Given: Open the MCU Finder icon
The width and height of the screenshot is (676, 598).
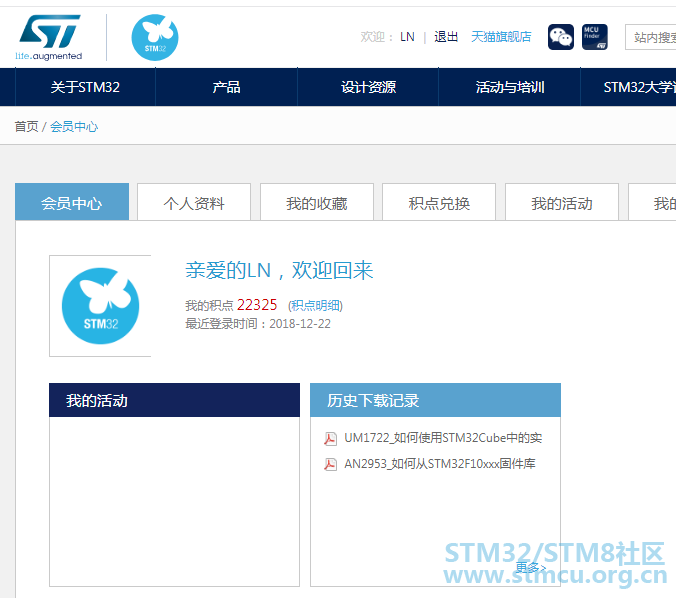Looking at the screenshot, I should [595, 37].
